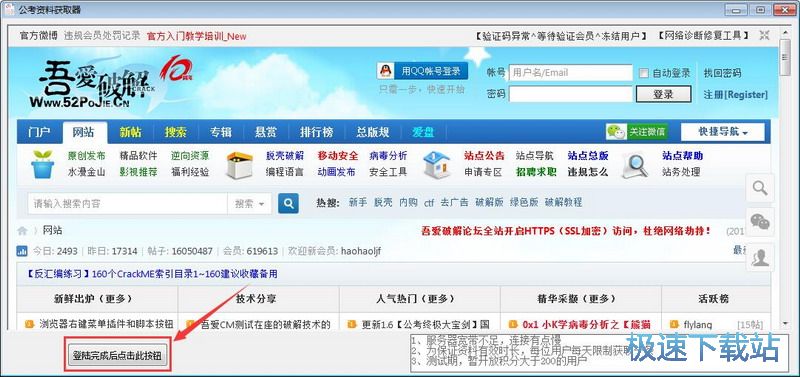Open new member haohaoljf profile
The height and width of the screenshot is (377, 800).
(361, 251)
